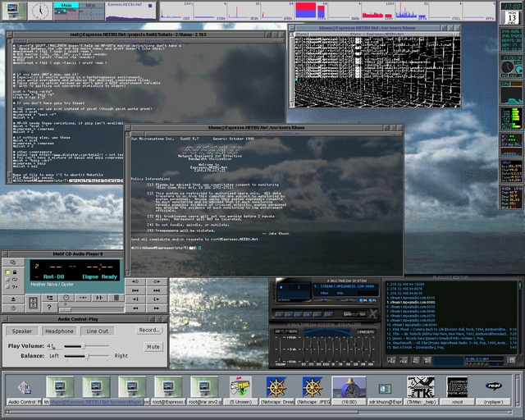Click the dark stop button in CD player
Image resolution: width=525 pixels, height=420 pixels.
116,298
